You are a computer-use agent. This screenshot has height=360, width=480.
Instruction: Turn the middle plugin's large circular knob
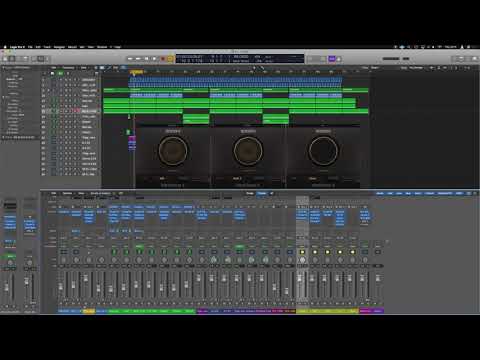click(248, 151)
